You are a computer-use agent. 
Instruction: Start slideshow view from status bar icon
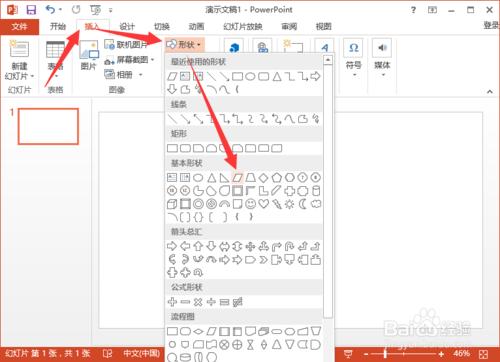point(348,354)
